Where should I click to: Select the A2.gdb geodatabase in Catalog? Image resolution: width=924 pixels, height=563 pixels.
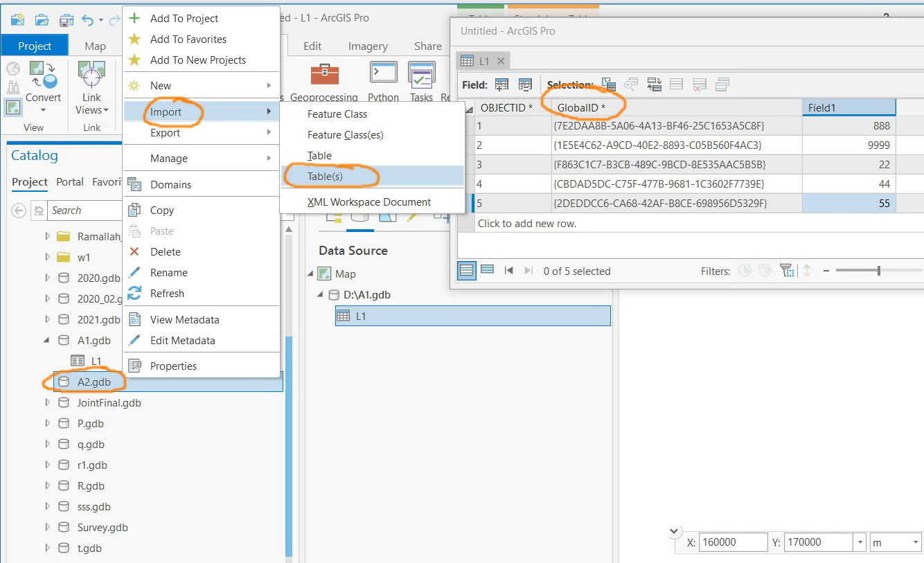click(x=94, y=382)
